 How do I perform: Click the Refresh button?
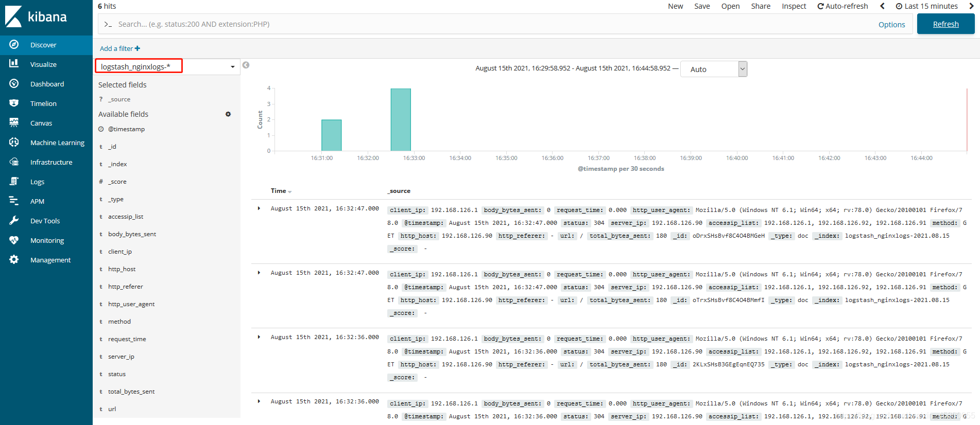(x=945, y=24)
